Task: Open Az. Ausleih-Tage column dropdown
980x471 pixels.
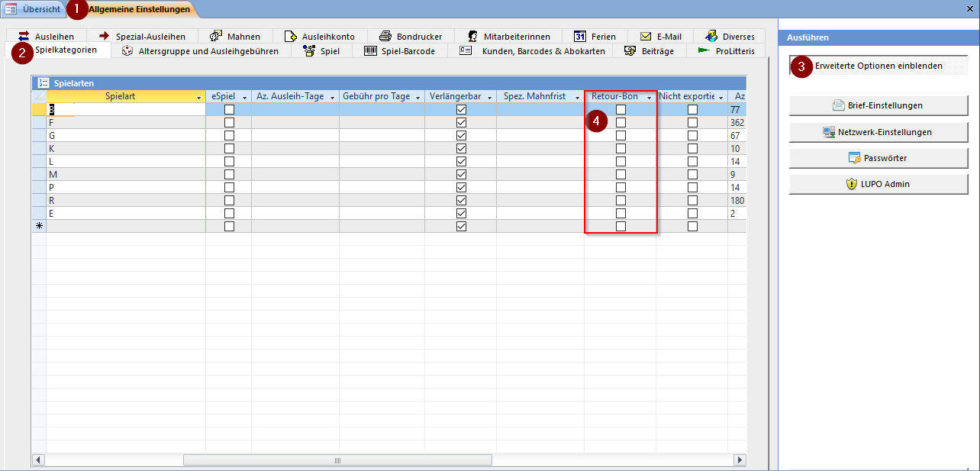Action: click(x=333, y=97)
